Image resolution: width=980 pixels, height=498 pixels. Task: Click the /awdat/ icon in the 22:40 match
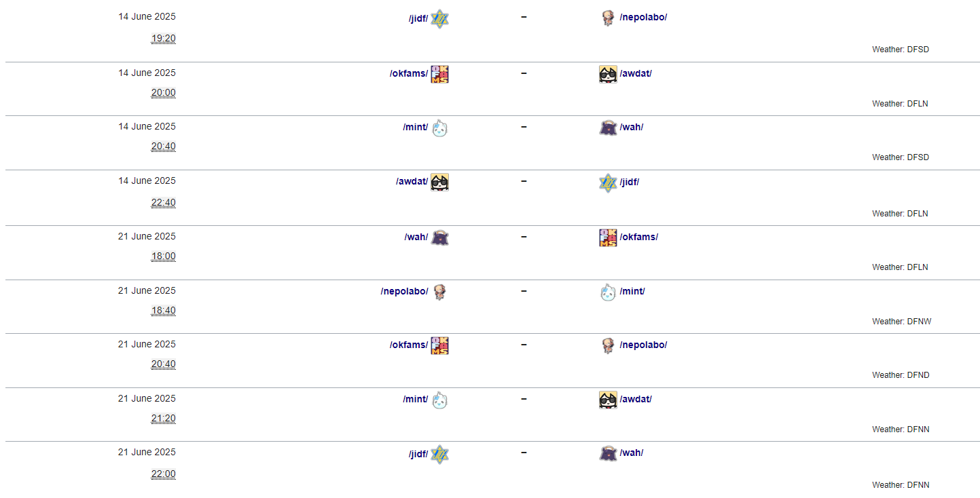[x=440, y=182]
